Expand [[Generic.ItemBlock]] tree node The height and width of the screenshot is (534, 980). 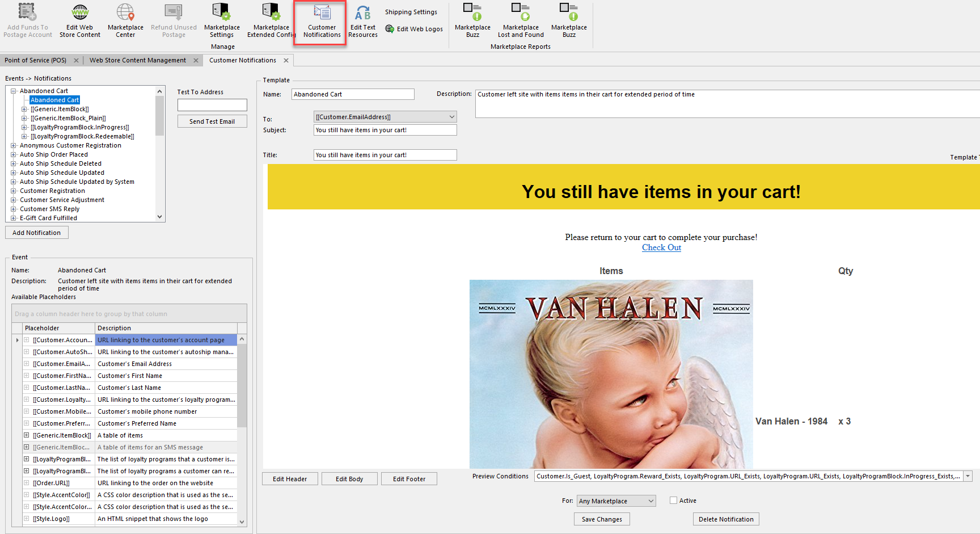24,109
